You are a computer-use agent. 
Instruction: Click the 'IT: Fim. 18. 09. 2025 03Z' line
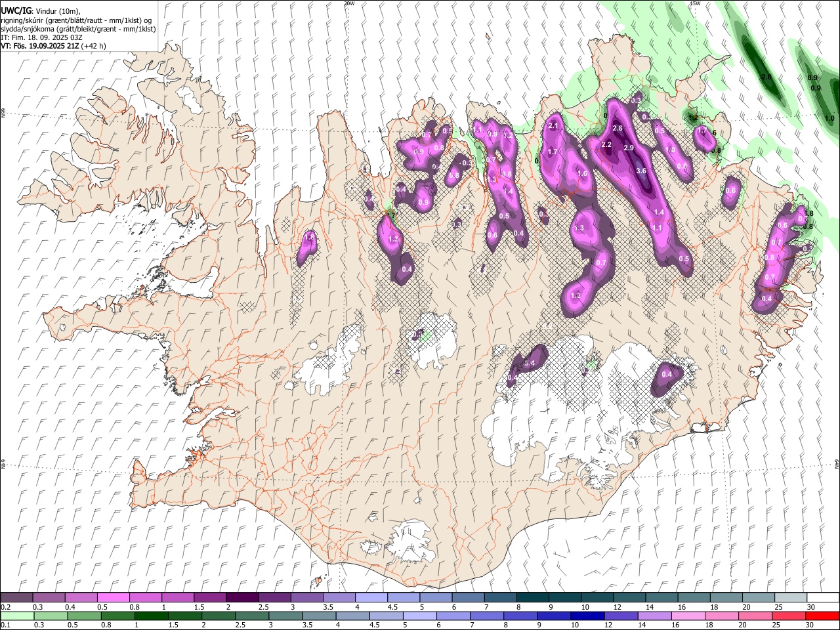[x=41, y=37]
